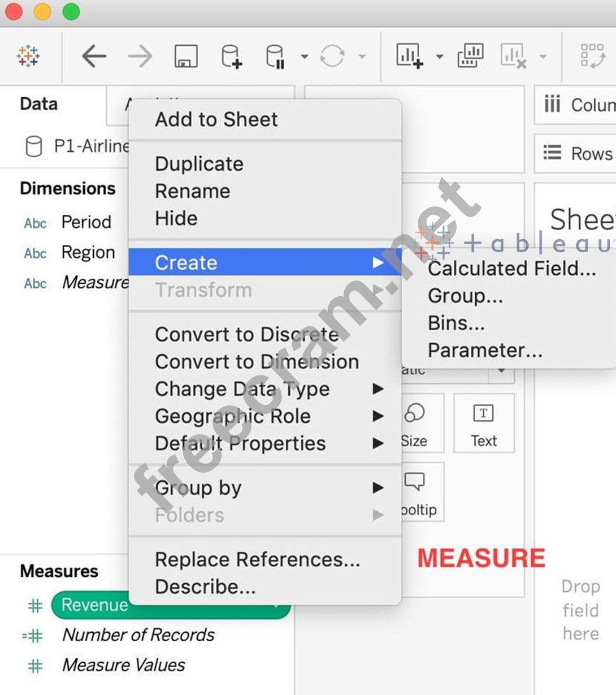Click the add new data source icon
Image resolution: width=616 pixels, height=695 pixels.
pyautogui.click(x=231, y=57)
